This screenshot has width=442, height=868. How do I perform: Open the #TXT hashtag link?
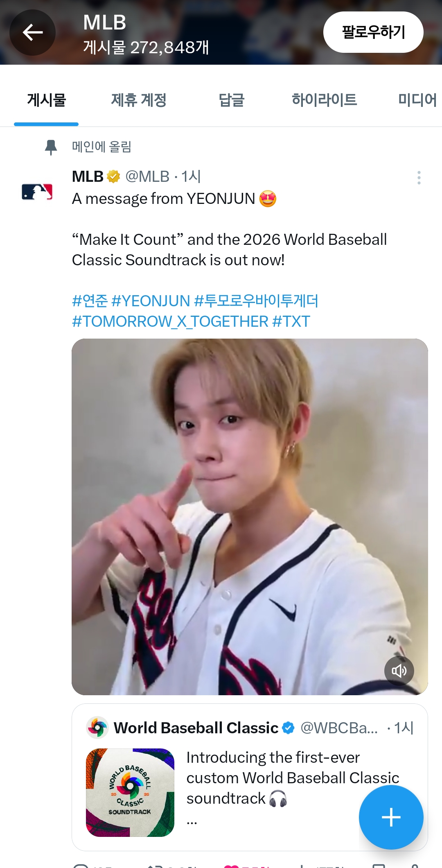click(291, 321)
